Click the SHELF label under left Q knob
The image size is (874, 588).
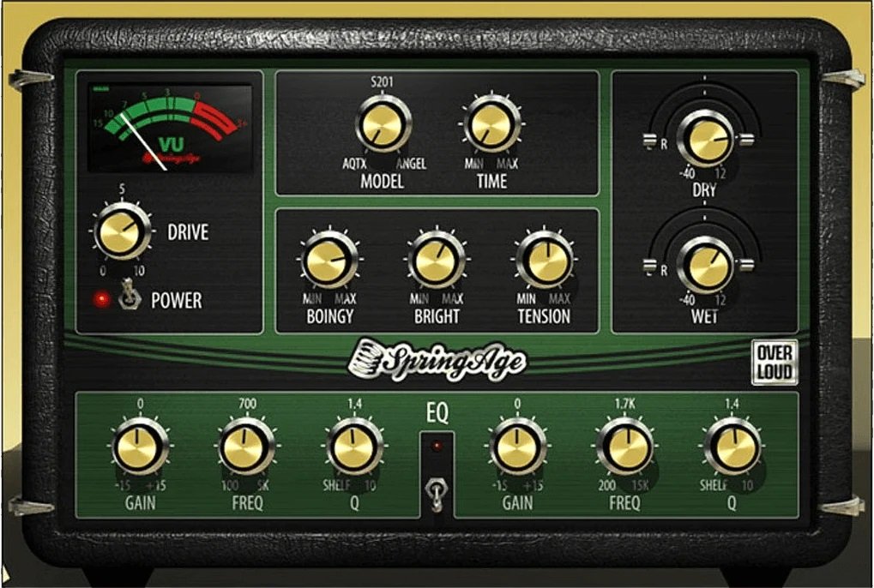[337, 485]
